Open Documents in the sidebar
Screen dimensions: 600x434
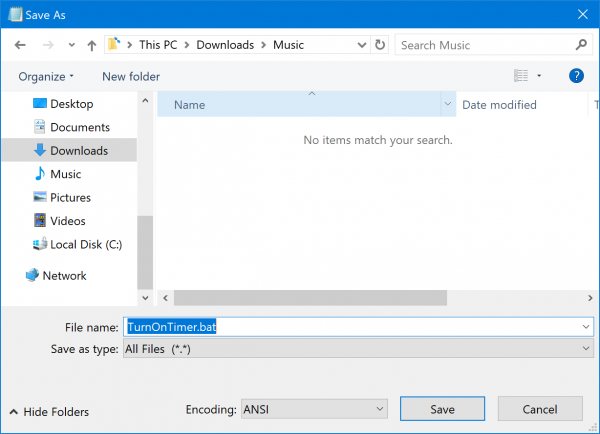coord(79,127)
